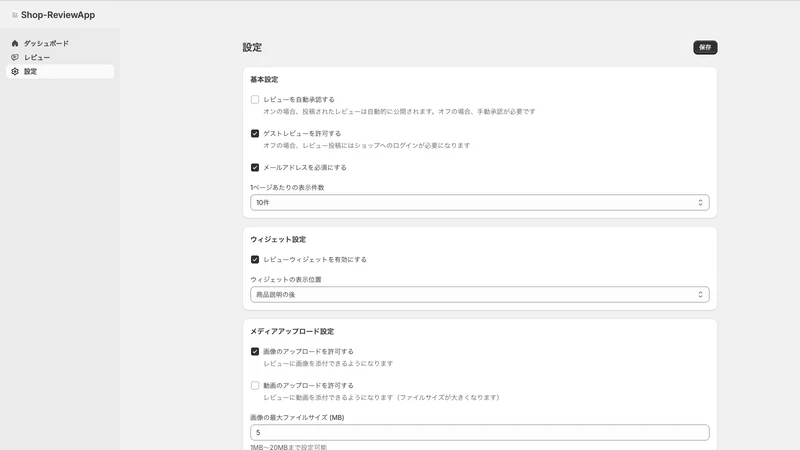Click the guest review description starting オフの場合

click(x=366, y=145)
